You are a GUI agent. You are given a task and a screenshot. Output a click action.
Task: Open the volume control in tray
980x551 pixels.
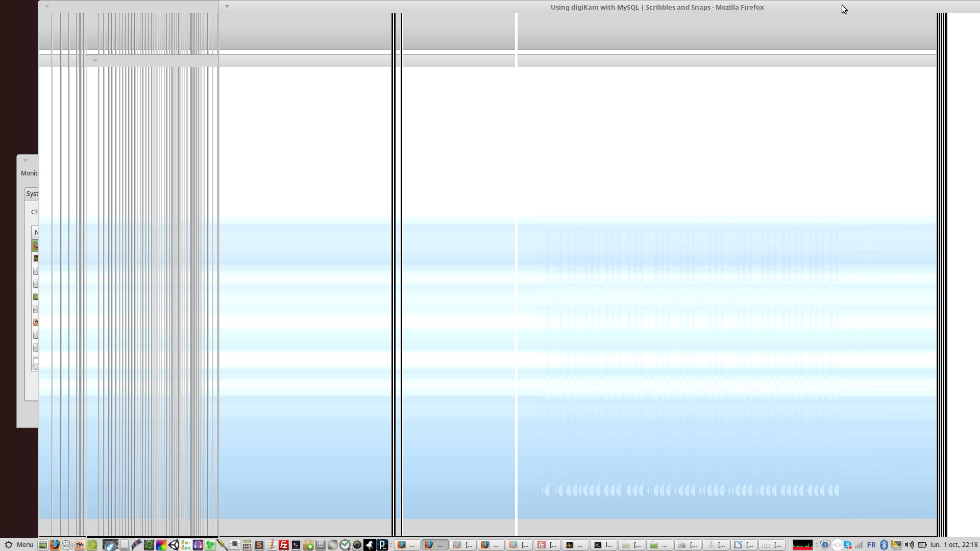coord(909,545)
